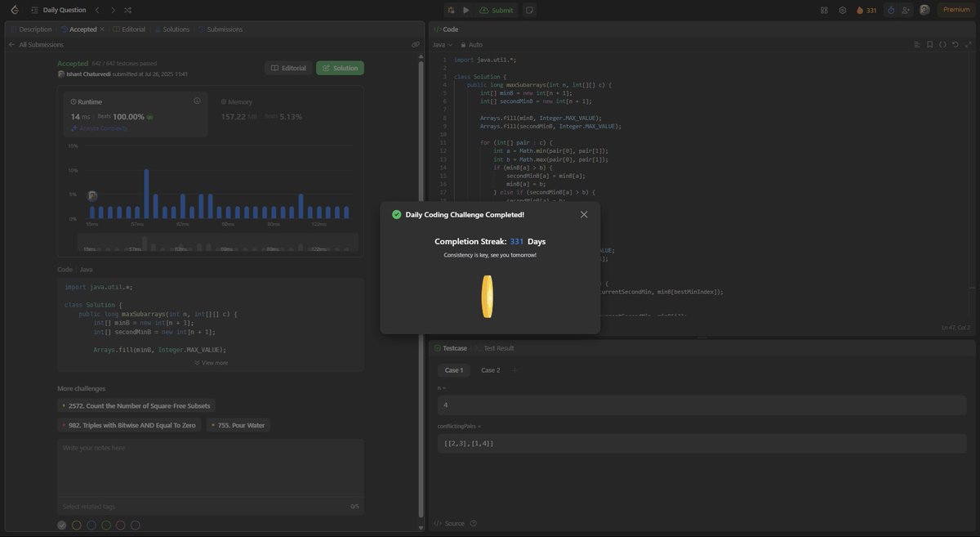Screen dimensions: 980x537
Task: Open the layout grid icon
Action: [x=824, y=10]
